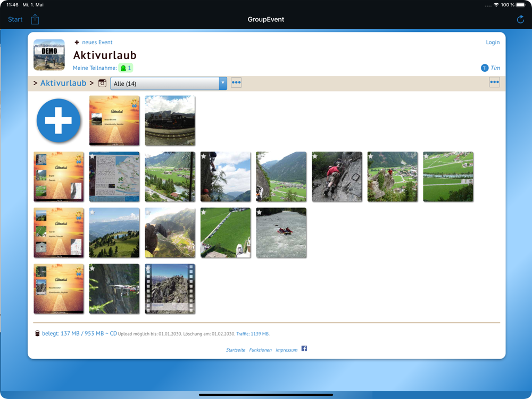Open Funktionen footer link
This screenshot has width=532, height=399.
[260, 350]
